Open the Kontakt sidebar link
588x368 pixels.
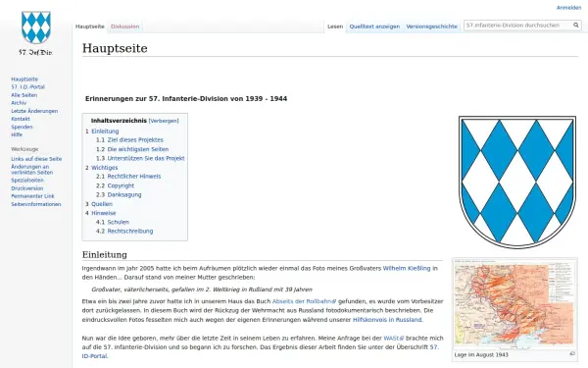click(21, 119)
